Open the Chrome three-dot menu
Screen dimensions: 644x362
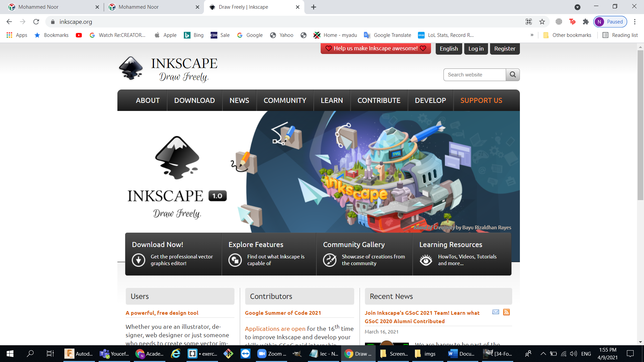[x=635, y=22]
